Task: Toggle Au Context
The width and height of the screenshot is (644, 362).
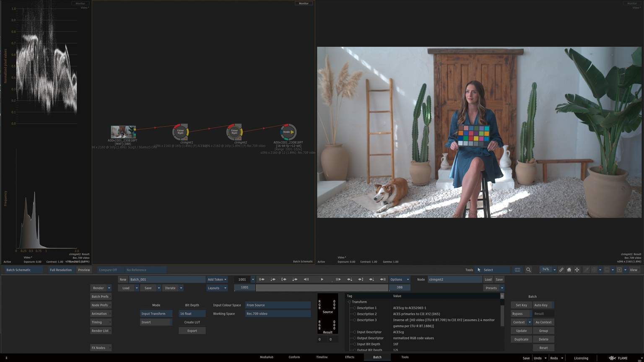Action: (x=543, y=322)
